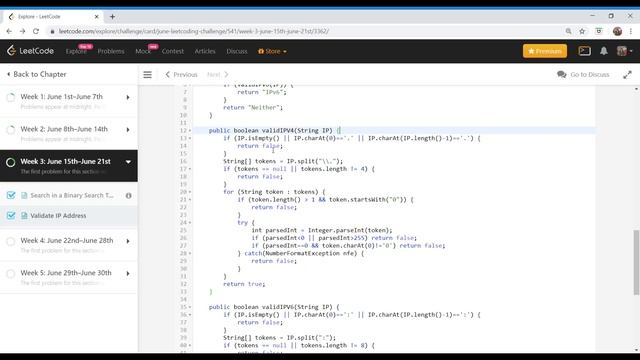The width and height of the screenshot is (640, 360).
Task: Open new browser tab with plus
Action: 112,17
